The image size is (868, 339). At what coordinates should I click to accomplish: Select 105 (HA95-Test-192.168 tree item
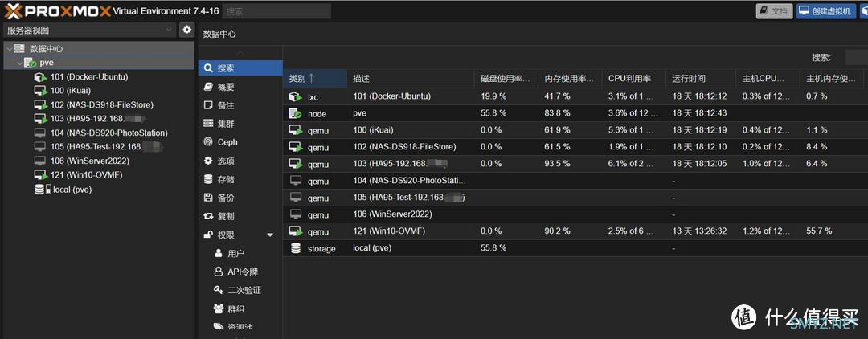pyautogui.click(x=107, y=147)
